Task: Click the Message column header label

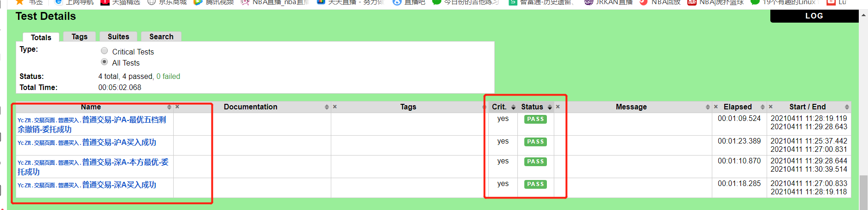Action: 631,107
